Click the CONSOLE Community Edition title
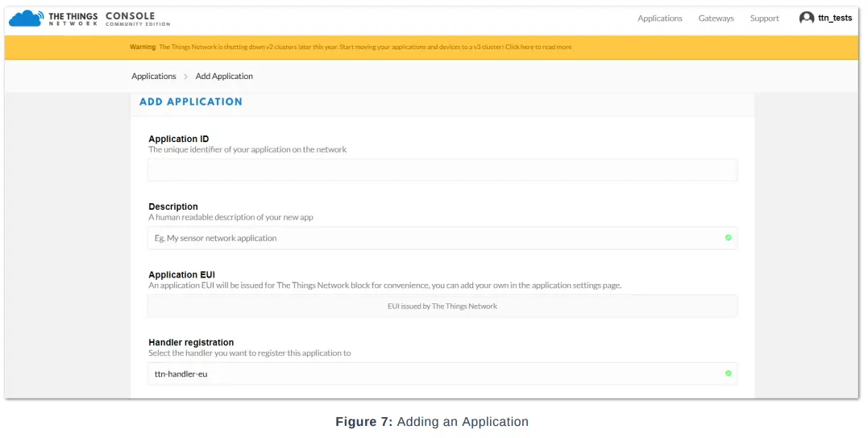Image resolution: width=868 pixels, height=438 pixels. (x=137, y=19)
